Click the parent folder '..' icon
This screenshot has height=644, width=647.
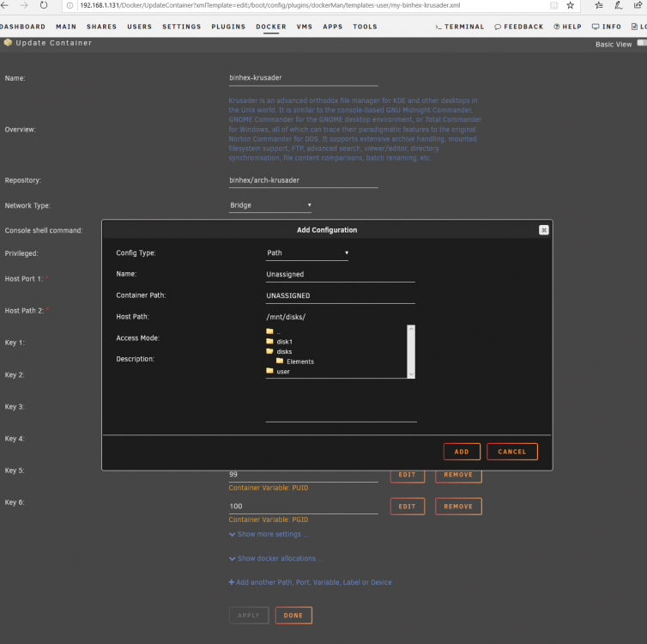coord(269,331)
